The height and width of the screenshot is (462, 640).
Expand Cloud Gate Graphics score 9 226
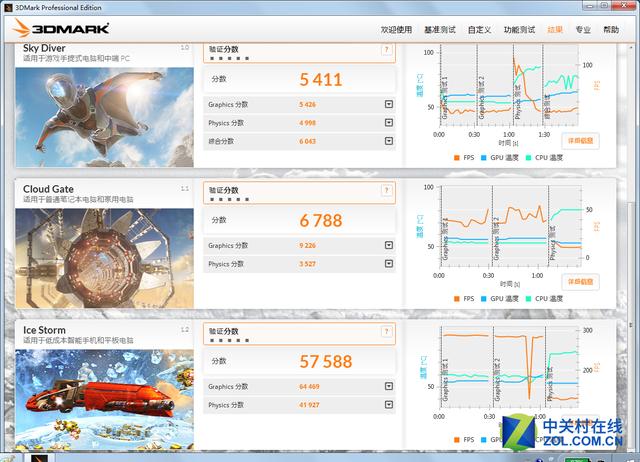click(x=389, y=245)
